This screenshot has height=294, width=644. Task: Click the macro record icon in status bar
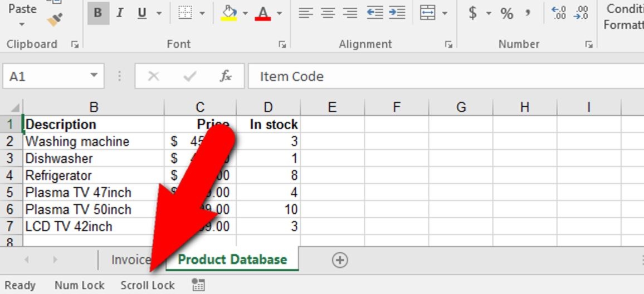pyautogui.click(x=198, y=285)
